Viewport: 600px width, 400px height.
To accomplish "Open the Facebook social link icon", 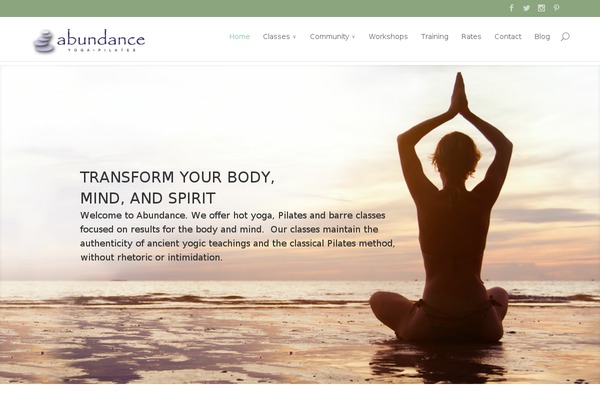I will [511, 8].
